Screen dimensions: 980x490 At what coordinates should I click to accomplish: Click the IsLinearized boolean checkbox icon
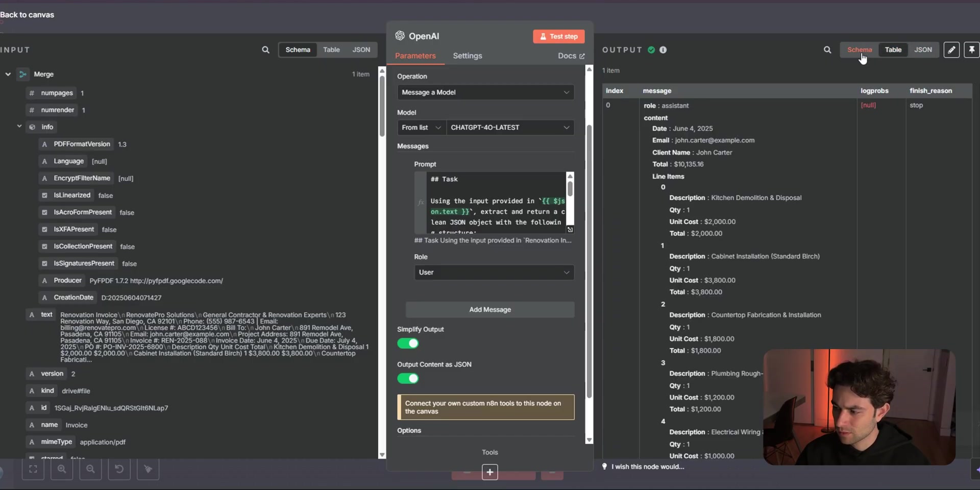[44, 195]
